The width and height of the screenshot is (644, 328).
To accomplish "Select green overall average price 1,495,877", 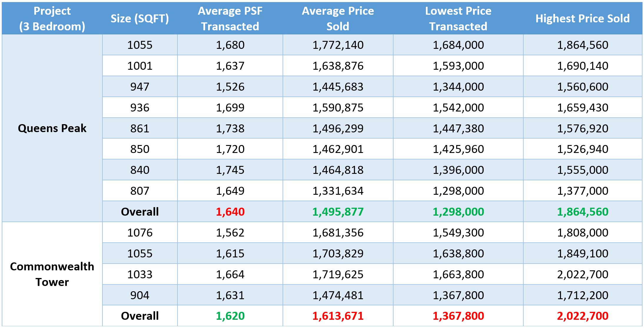I will point(338,212).
